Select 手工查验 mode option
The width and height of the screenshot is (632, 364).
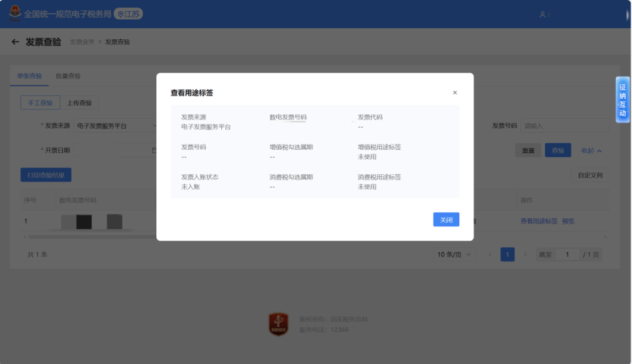tap(40, 103)
